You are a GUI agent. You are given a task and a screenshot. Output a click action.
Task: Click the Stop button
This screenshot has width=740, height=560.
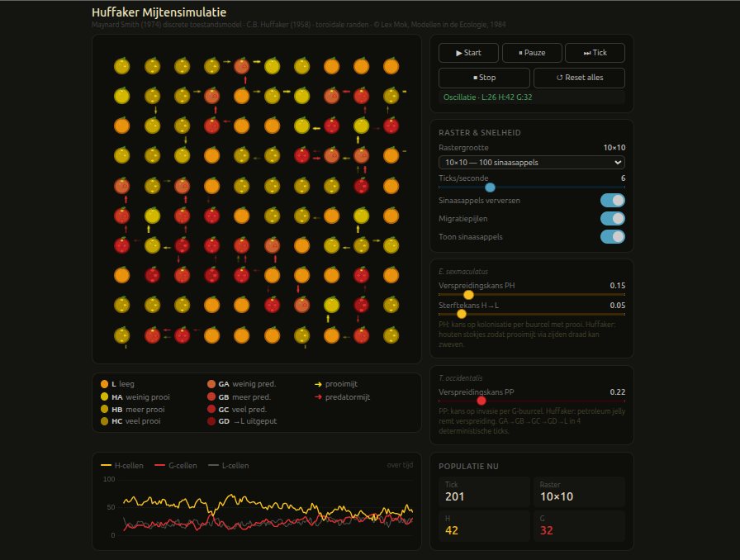click(485, 78)
